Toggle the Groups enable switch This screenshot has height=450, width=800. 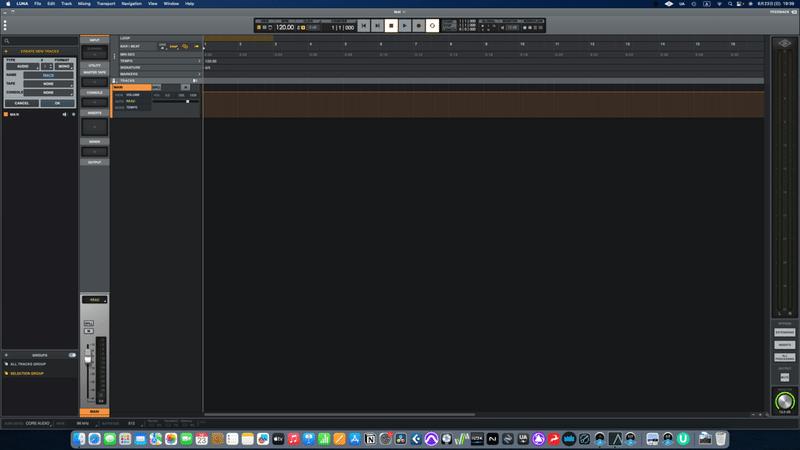[72, 355]
